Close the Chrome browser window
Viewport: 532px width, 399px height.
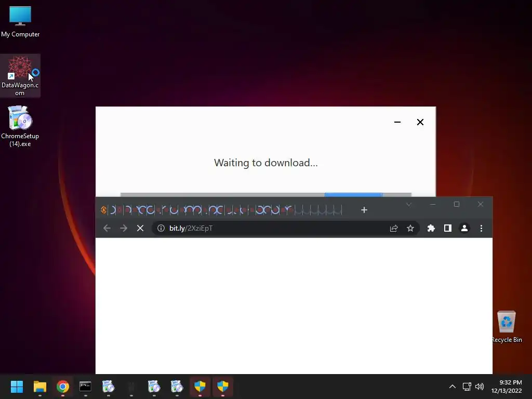point(481,204)
